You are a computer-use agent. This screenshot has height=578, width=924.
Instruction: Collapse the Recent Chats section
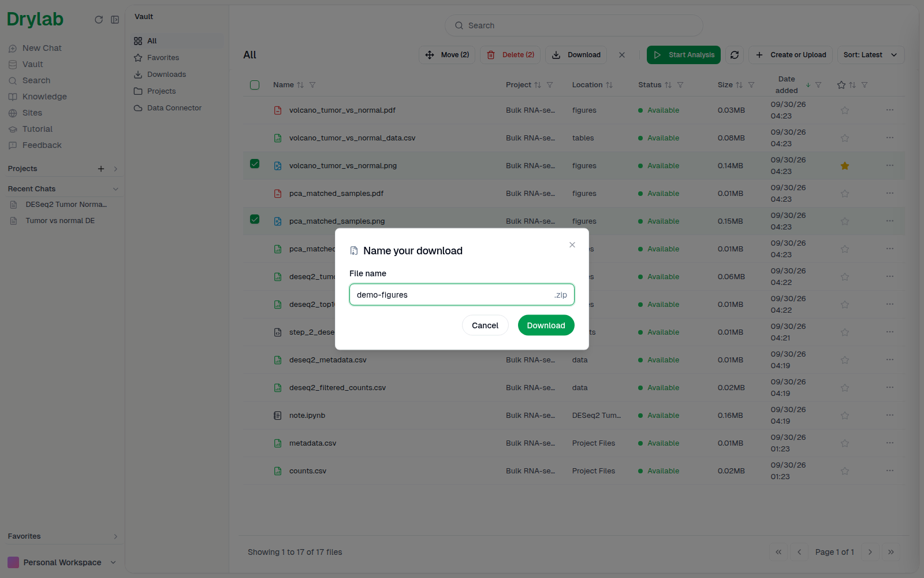tap(115, 189)
